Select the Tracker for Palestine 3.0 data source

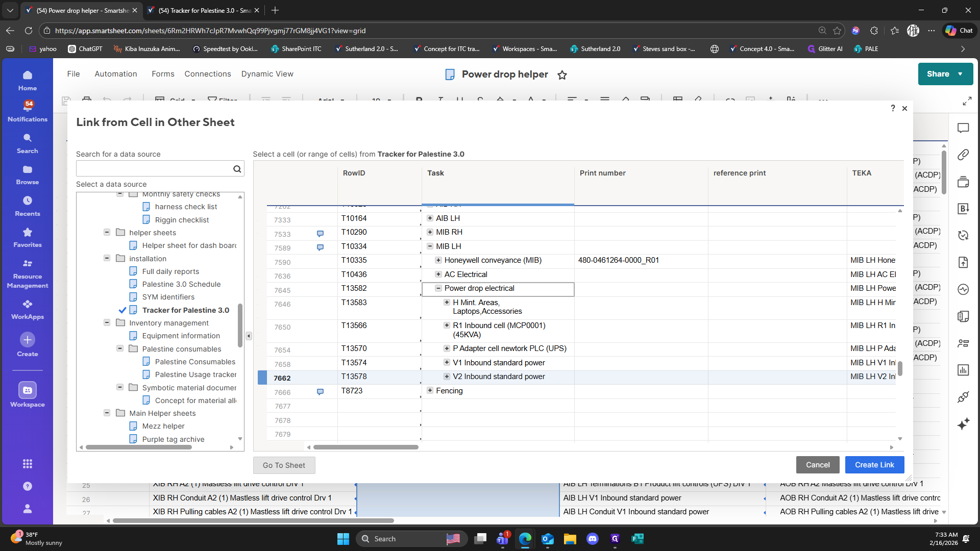coord(185,310)
